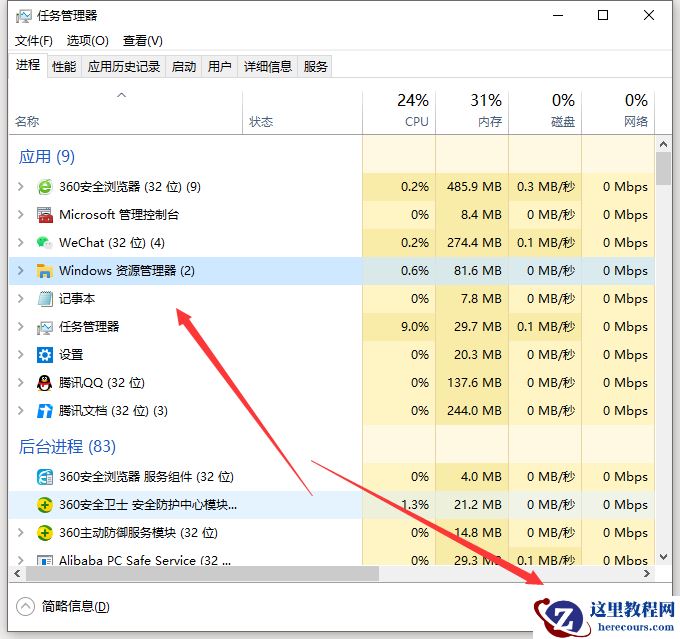Expand the 任务管理器 process row
Viewport: 680px width, 639px height.
20,326
